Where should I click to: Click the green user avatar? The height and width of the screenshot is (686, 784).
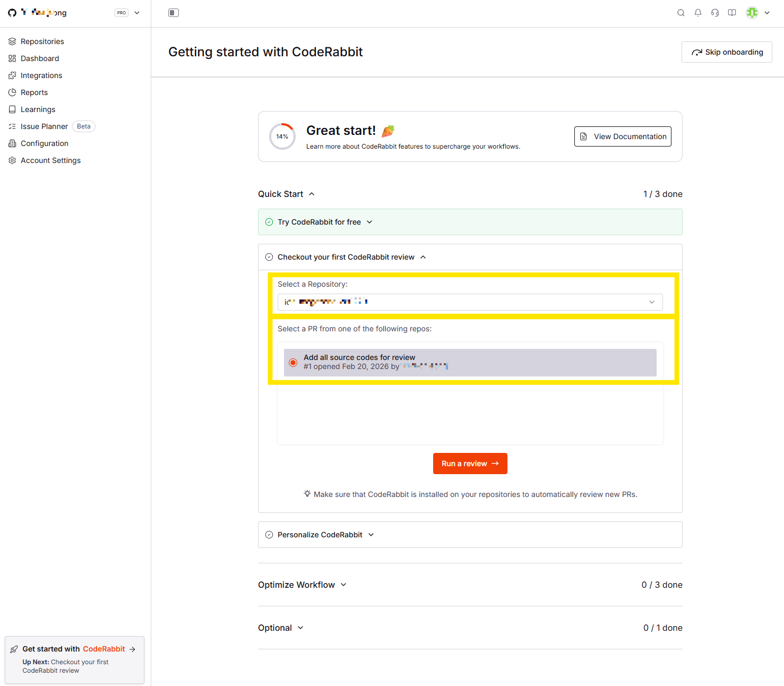pos(752,13)
